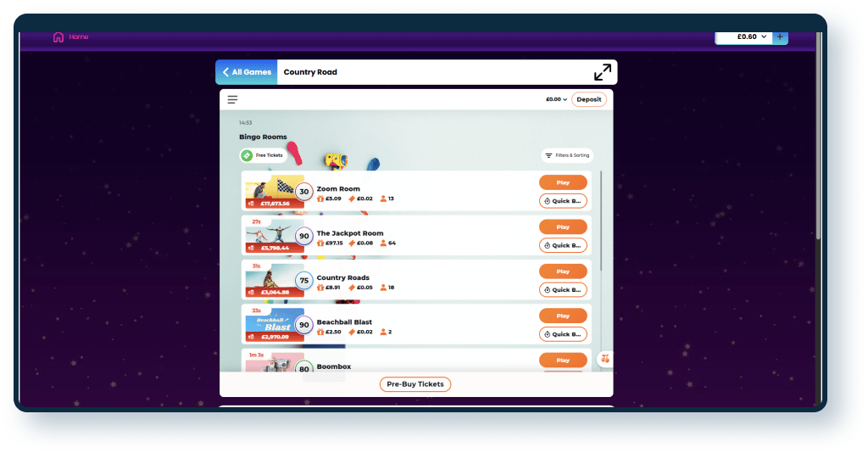
Task: Open Filters & Sorting options
Action: pos(567,155)
